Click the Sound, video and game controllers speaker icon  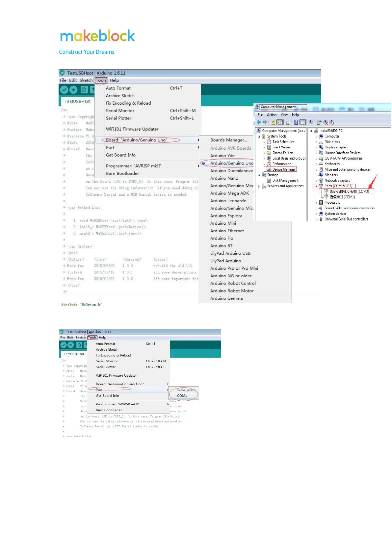(321, 208)
